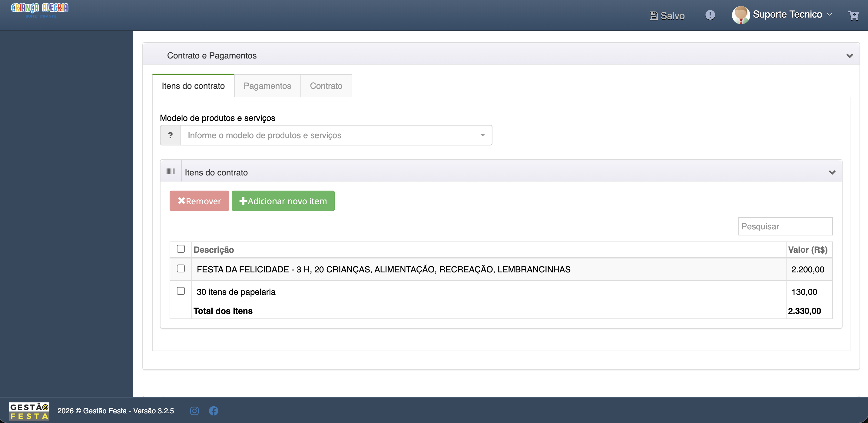Click the Suporte Tecnico avatar picture
Screen dimensions: 868x423
coord(740,15)
